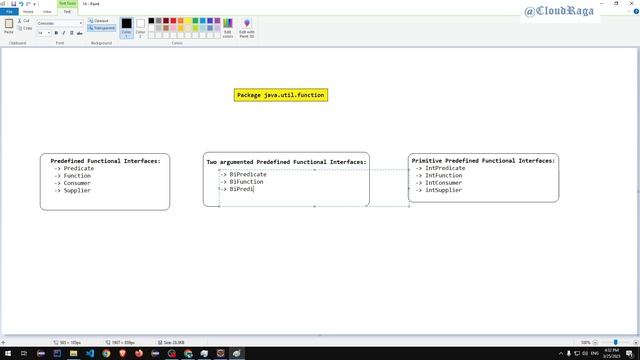Pick the black palette swatch
Screen dimensions: 640x360
pos(151,20)
